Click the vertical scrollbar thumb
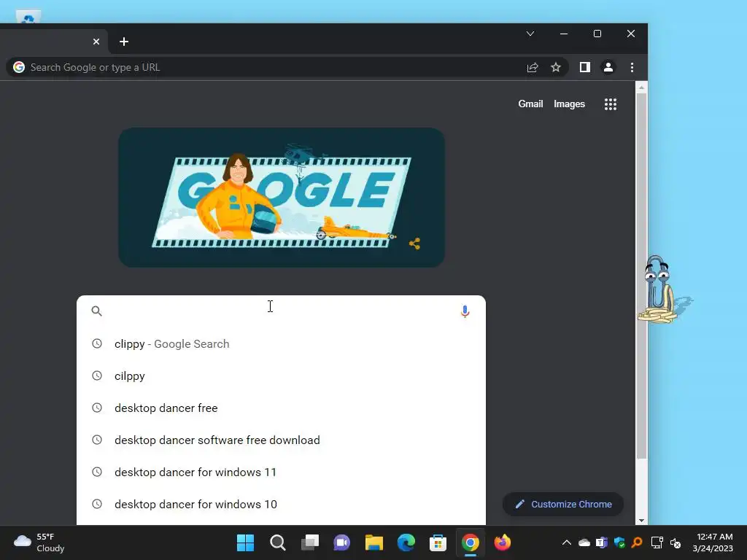This screenshot has width=747, height=560. (x=641, y=276)
